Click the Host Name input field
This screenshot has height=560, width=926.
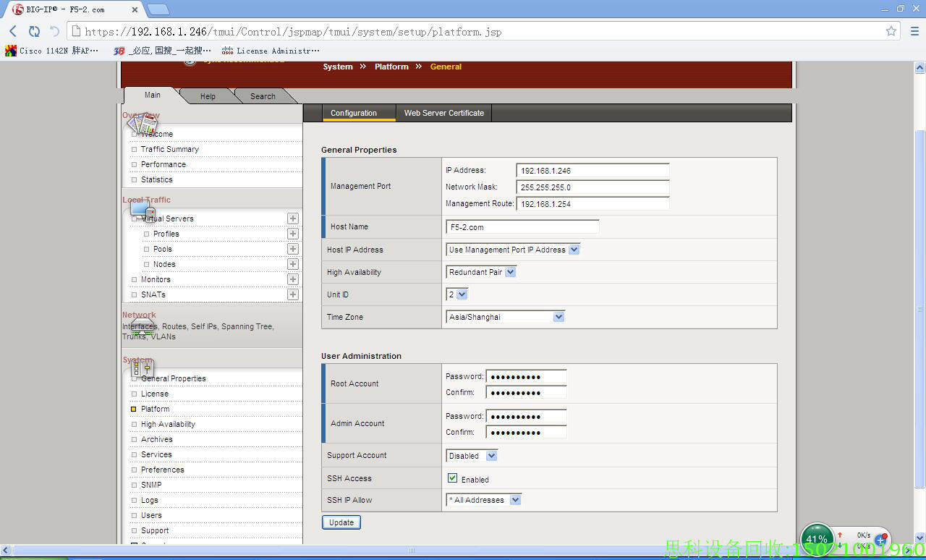(522, 227)
